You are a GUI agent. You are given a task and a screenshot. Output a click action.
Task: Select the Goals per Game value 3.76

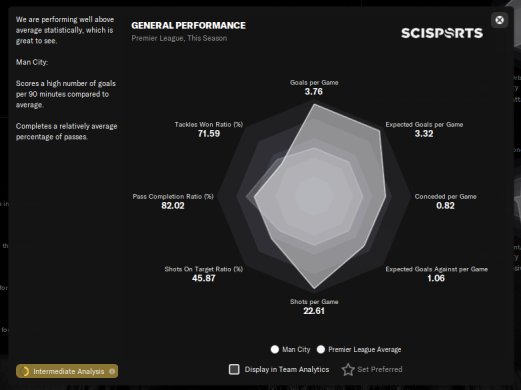(x=314, y=92)
